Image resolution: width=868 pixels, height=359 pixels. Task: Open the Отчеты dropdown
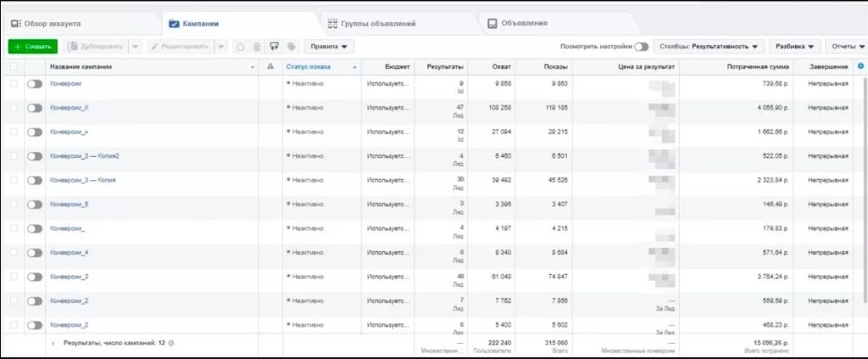pos(847,47)
